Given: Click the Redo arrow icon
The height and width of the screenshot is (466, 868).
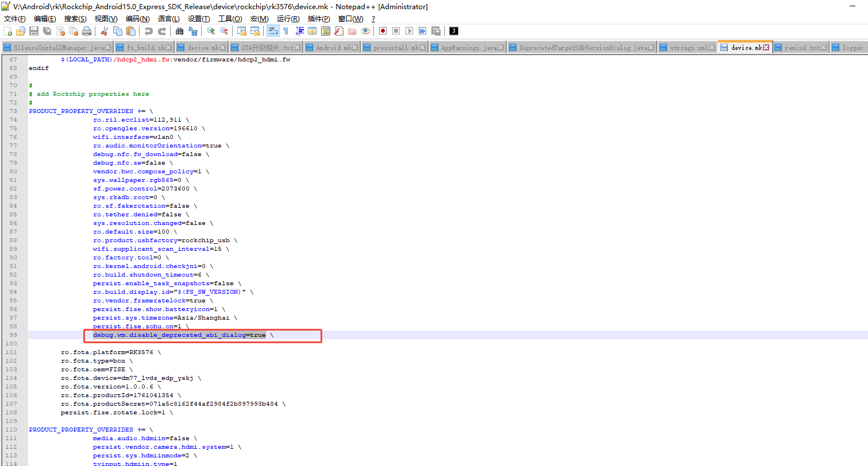Looking at the screenshot, I should tap(162, 31).
